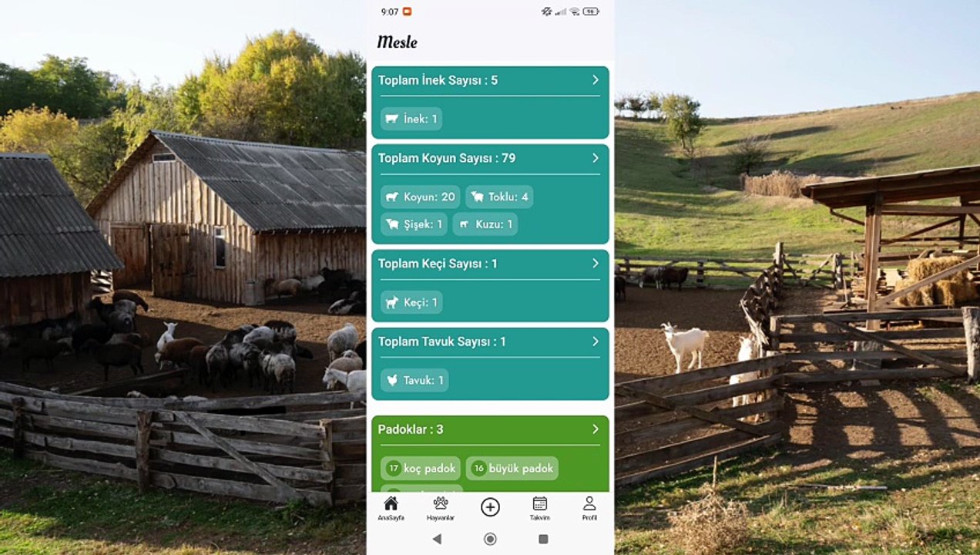Select the Koyun: 20 chip

pyautogui.click(x=420, y=197)
